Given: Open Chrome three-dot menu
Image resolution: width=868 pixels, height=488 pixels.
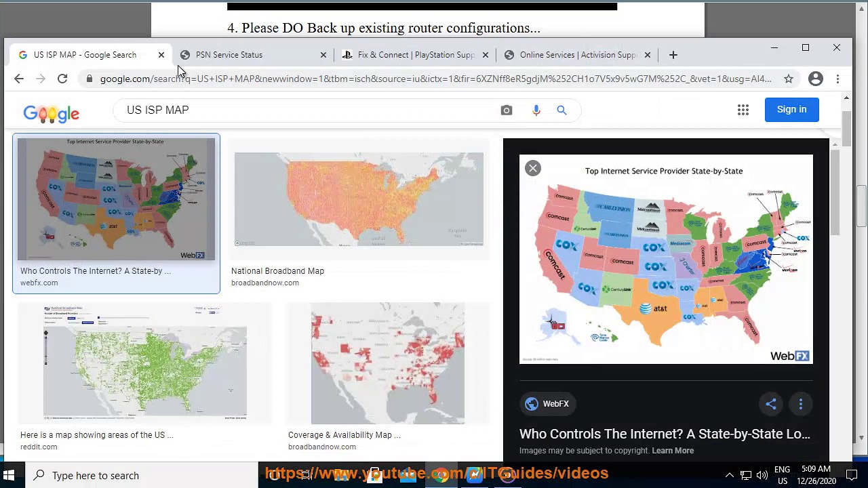Looking at the screenshot, I should coord(838,79).
